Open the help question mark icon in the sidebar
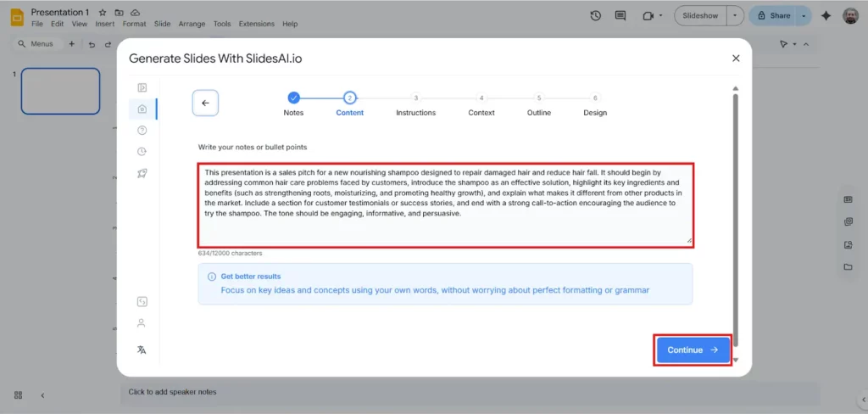Viewport: 868px width, 414px height. pyautogui.click(x=142, y=130)
